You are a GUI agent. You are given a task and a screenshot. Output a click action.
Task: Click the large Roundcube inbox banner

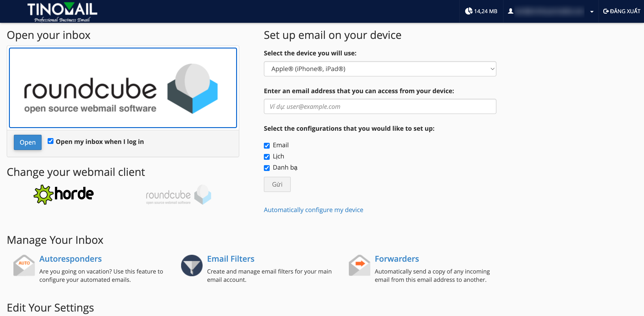(x=123, y=88)
